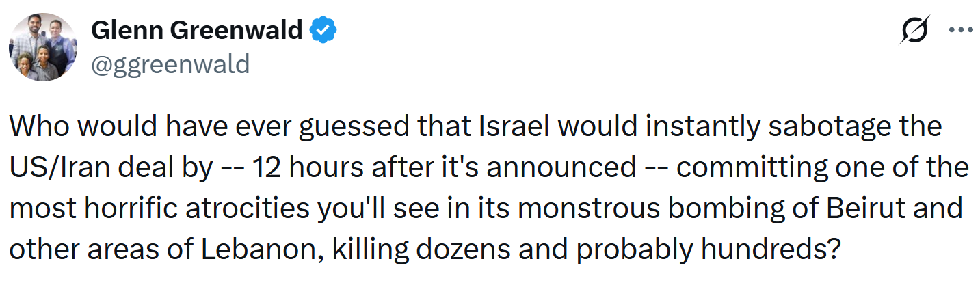This screenshot has height=285, width=980.
Task: Click the word "announced" in the tweet
Action: 560,167
